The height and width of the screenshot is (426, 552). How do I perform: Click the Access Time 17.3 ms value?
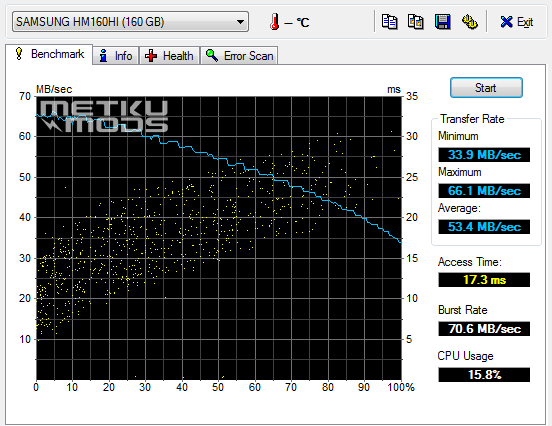[484, 280]
